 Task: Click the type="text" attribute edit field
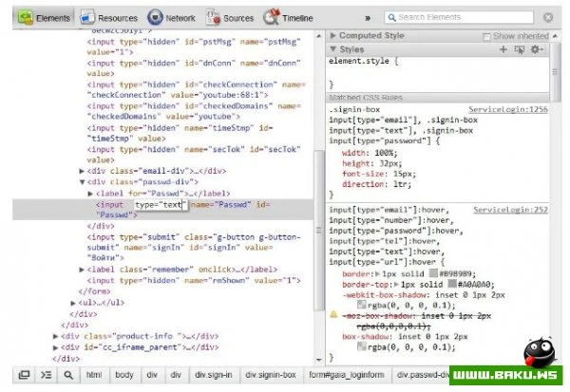click(161, 205)
